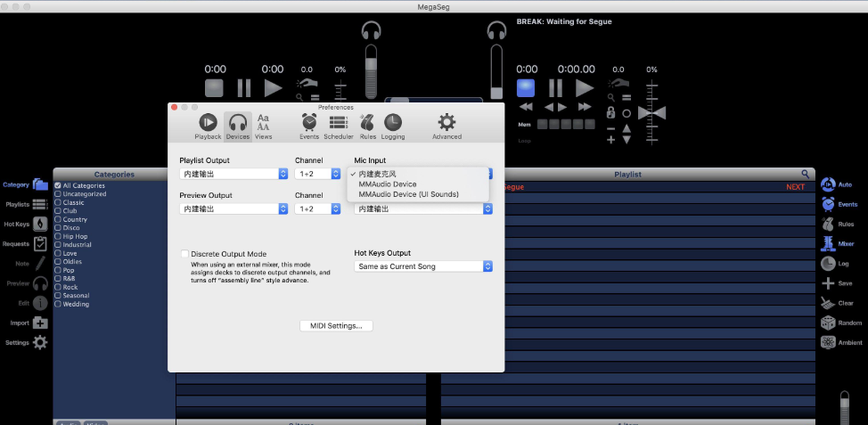Screen dimensions: 868x425
Task: Expand the Preview Output device dropdown
Action: point(233,209)
